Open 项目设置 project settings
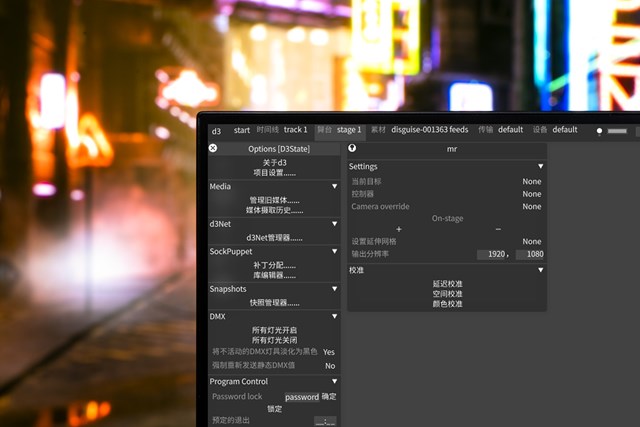Image resolution: width=640 pixels, height=427 pixels. (274, 173)
